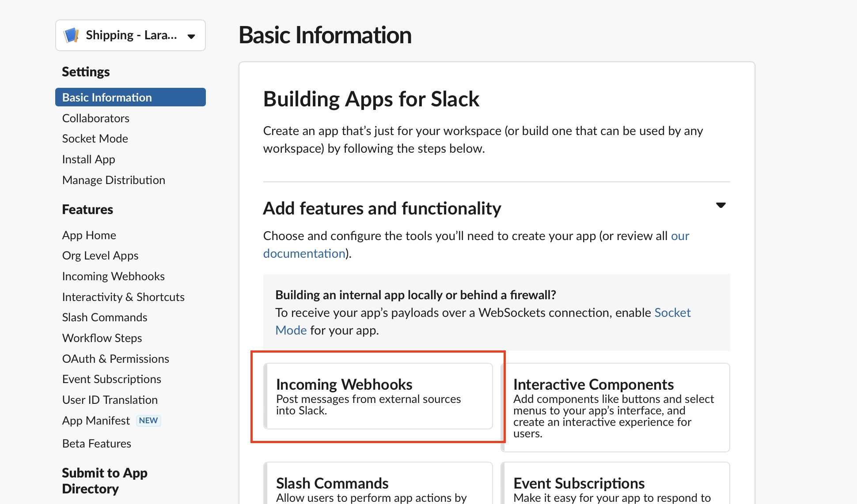Open Socket Mode from the sidebar
This screenshot has height=504, width=857.
(95, 138)
